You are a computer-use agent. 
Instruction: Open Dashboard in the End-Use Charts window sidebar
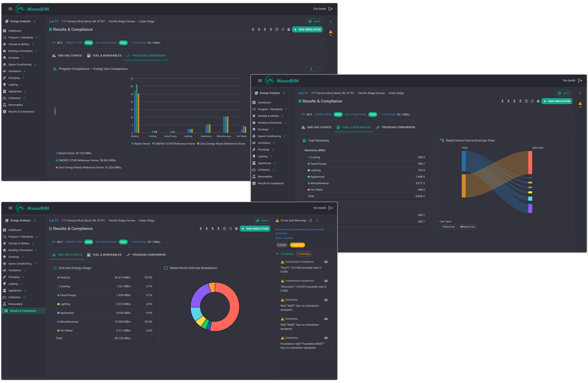(15, 230)
